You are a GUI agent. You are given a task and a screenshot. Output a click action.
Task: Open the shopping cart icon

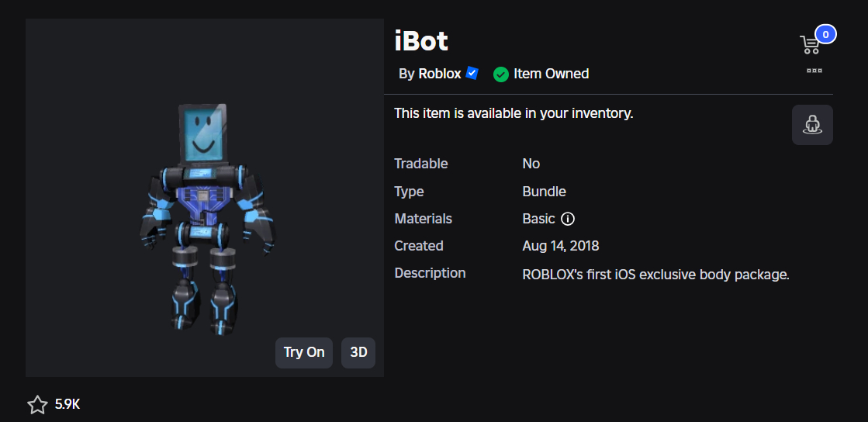click(810, 45)
